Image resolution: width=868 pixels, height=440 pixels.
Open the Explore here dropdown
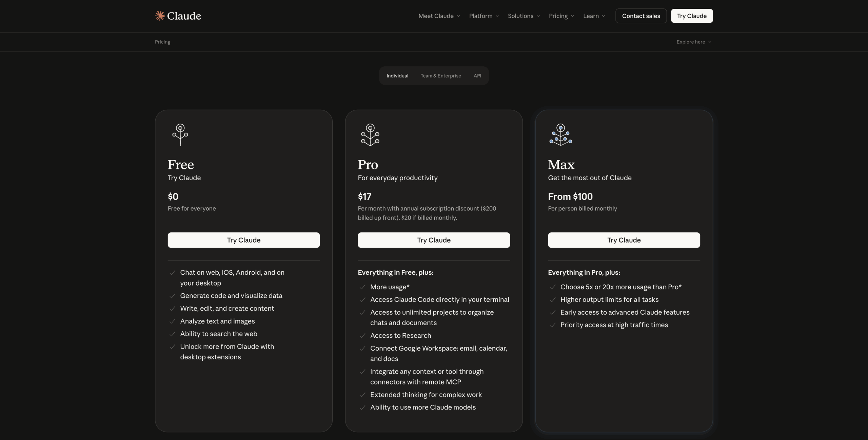coord(694,42)
